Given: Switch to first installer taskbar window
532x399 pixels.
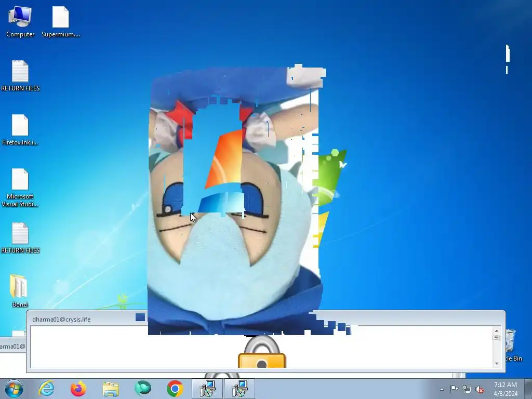Looking at the screenshot, I should pos(207,389).
